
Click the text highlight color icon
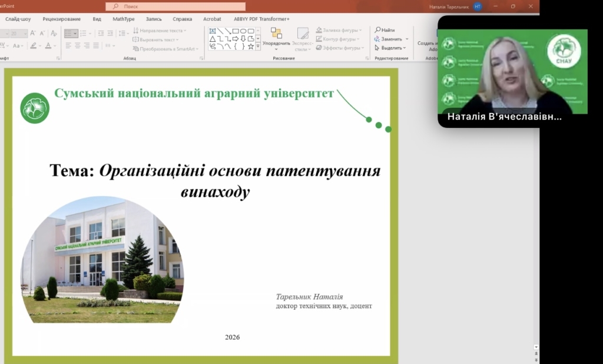(34, 46)
